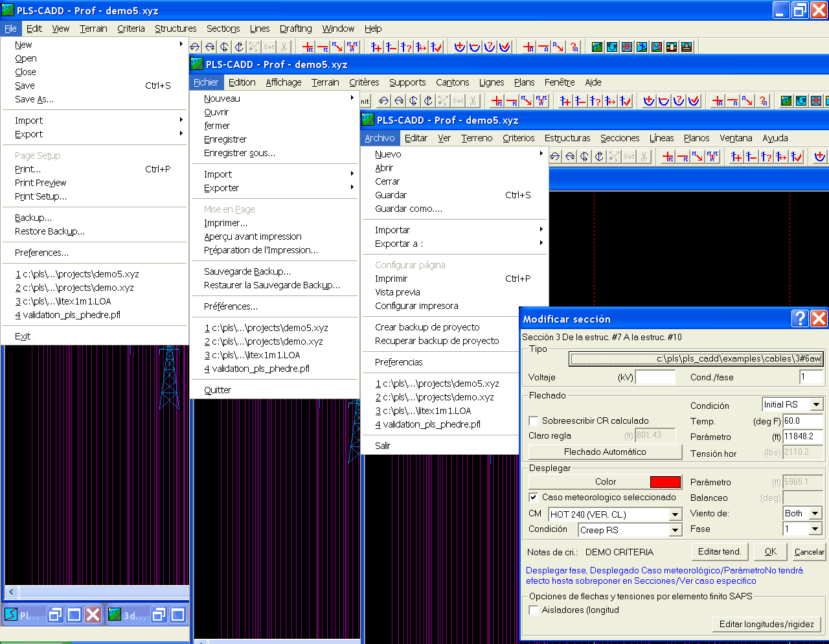Click Temp. field showing 60.0
The width and height of the screenshot is (829, 644).
[803, 421]
